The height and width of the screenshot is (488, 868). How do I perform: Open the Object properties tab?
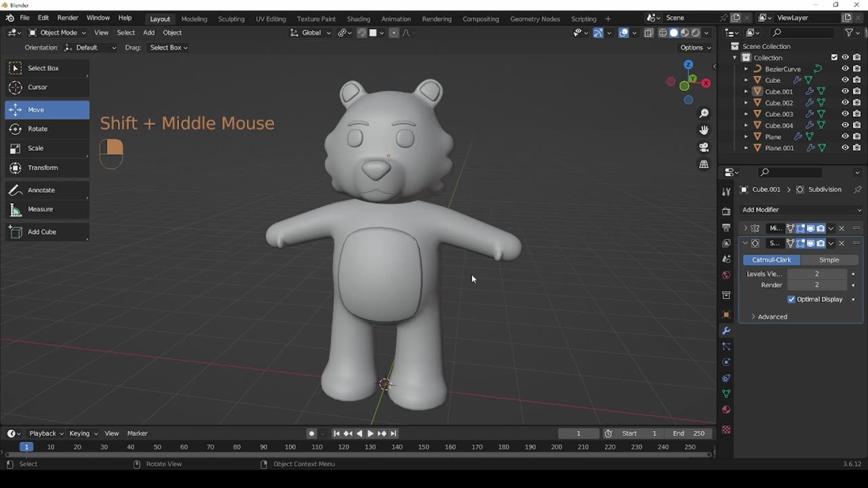pyautogui.click(x=726, y=315)
